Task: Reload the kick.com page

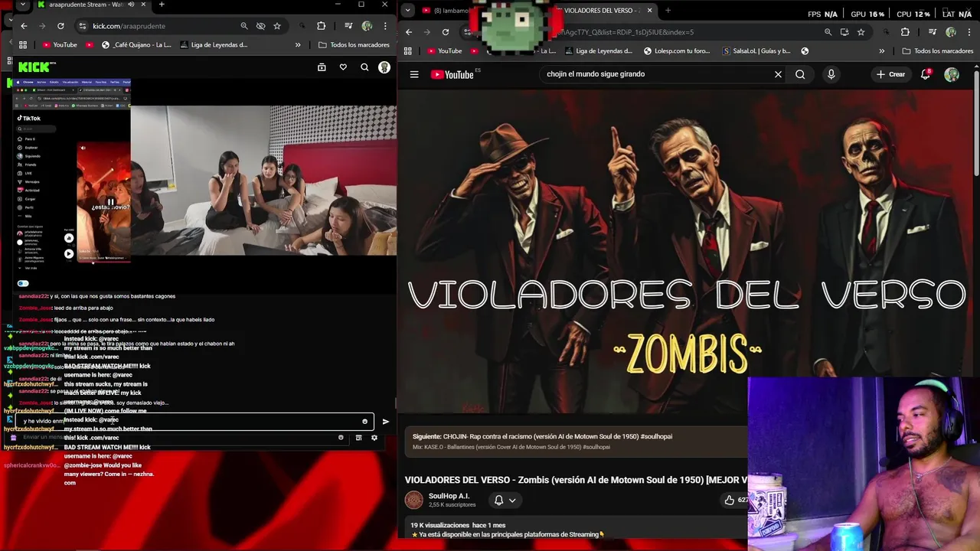Action: click(60, 26)
